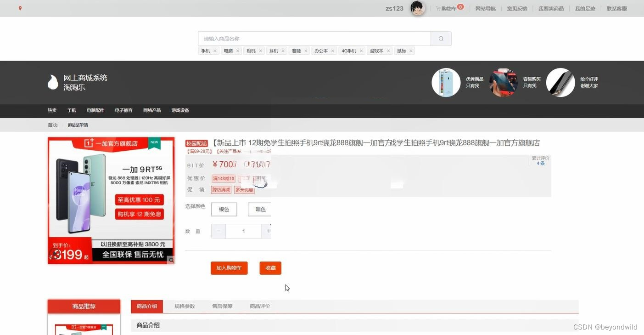The height and width of the screenshot is (335, 644).
Task: Open the 手机 category in nav bar
Action: point(72,110)
